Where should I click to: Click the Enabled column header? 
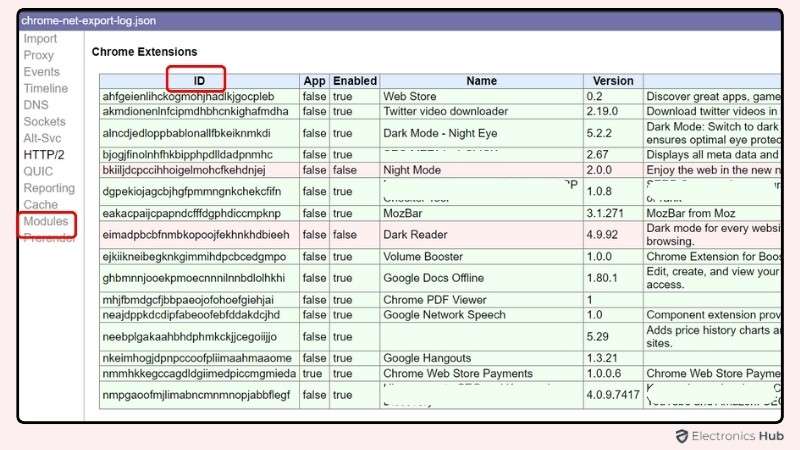click(x=355, y=81)
